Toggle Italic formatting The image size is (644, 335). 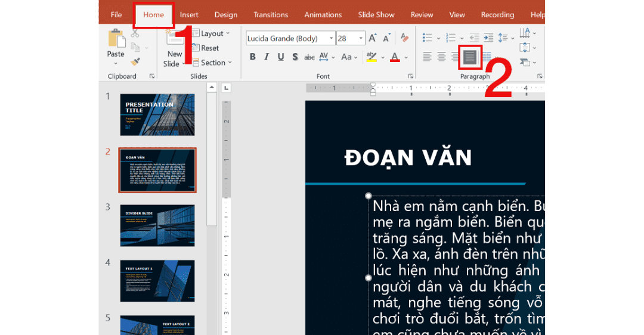click(x=267, y=57)
